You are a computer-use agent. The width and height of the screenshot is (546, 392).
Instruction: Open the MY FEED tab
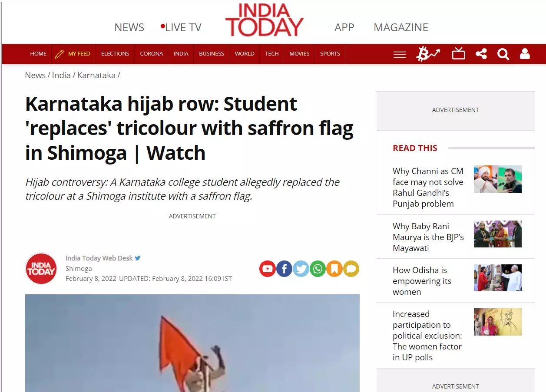(x=73, y=54)
